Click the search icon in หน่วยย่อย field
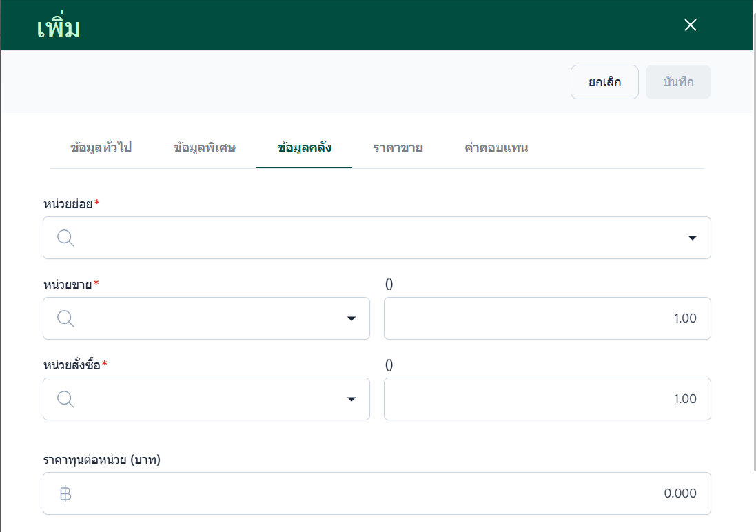The width and height of the screenshot is (756, 532). click(65, 238)
